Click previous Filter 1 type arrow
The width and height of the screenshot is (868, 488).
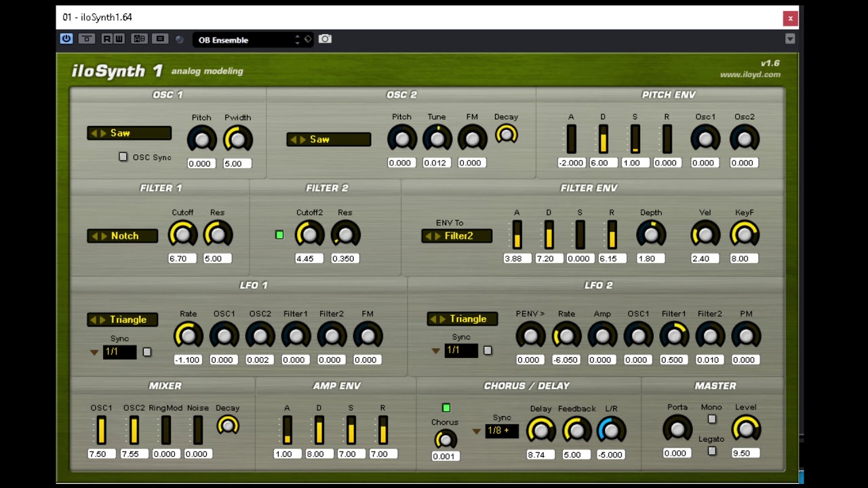click(x=94, y=236)
